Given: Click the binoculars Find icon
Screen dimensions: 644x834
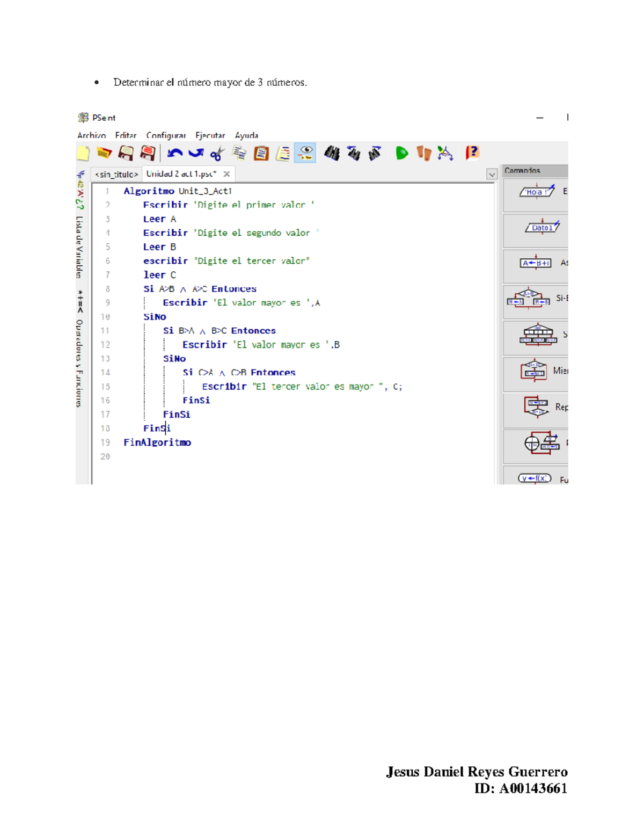Looking at the screenshot, I should [x=332, y=154].
